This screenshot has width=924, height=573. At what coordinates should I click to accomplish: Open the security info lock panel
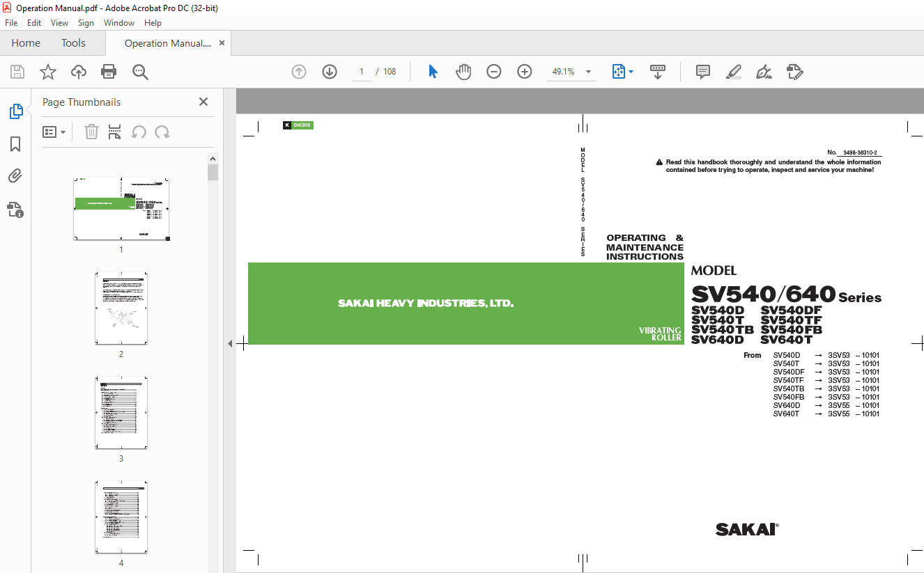tap(15, 210)
